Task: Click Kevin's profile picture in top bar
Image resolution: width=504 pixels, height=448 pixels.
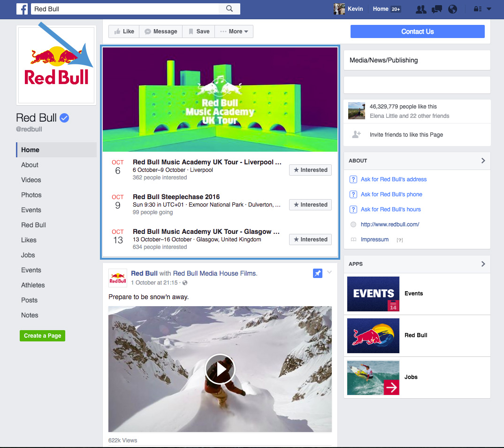Action: pyautogui.click(x=339, y=9)
